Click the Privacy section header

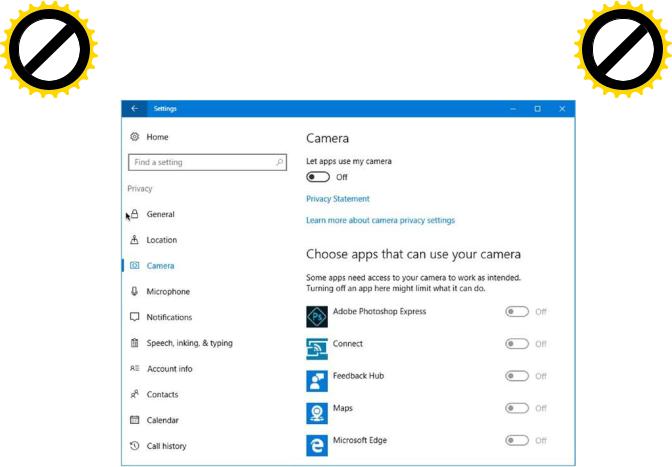(140, 189)
